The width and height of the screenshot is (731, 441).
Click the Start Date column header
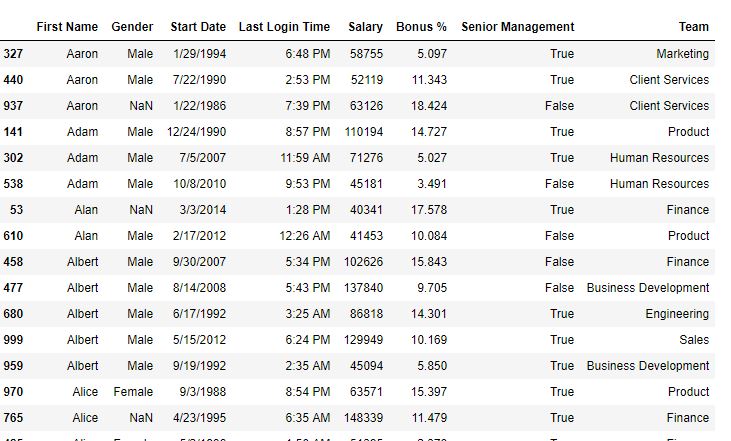click(x=198, y=27)
